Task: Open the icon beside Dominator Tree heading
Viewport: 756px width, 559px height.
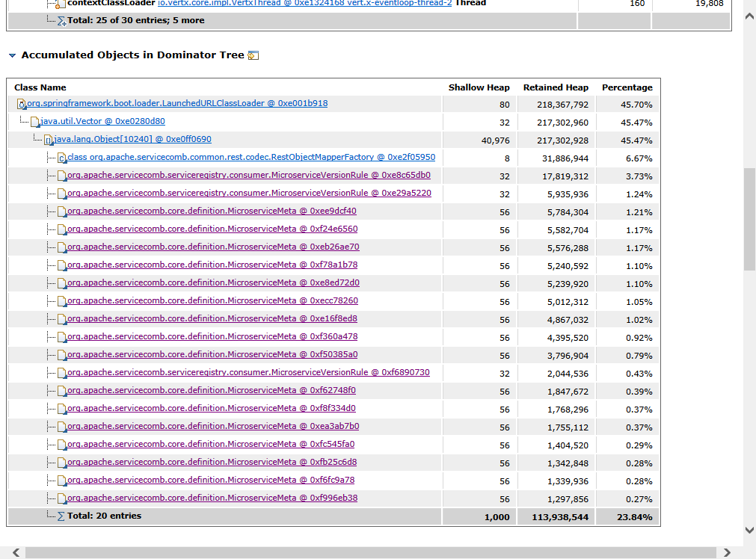Action: point(253,55)
